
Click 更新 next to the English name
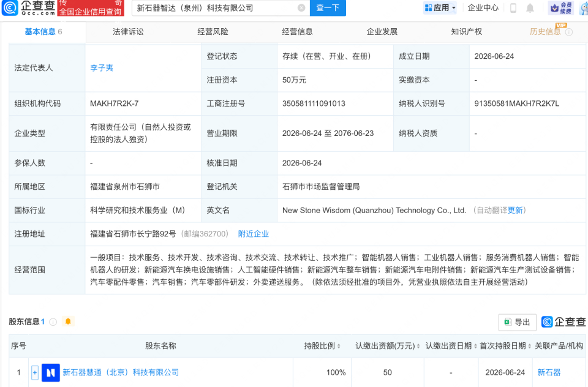516,211
